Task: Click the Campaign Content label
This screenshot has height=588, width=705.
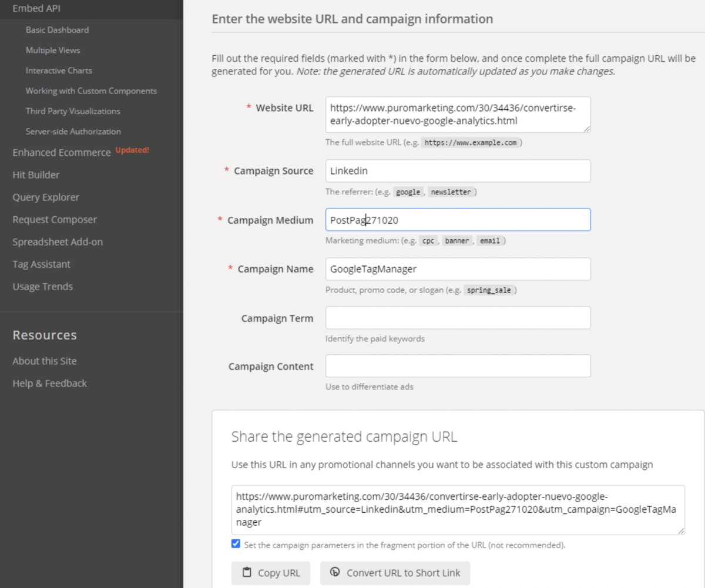Action: [x=271, y=367]
